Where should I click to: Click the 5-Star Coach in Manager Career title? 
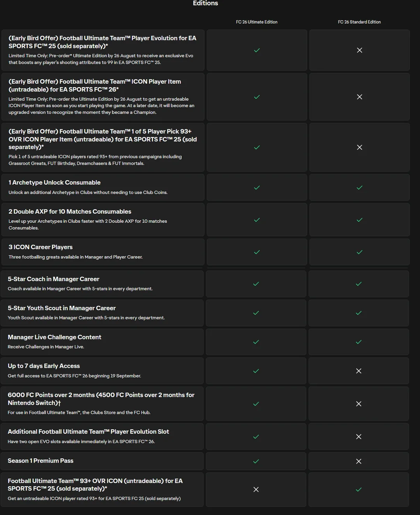tap(53, 279)
